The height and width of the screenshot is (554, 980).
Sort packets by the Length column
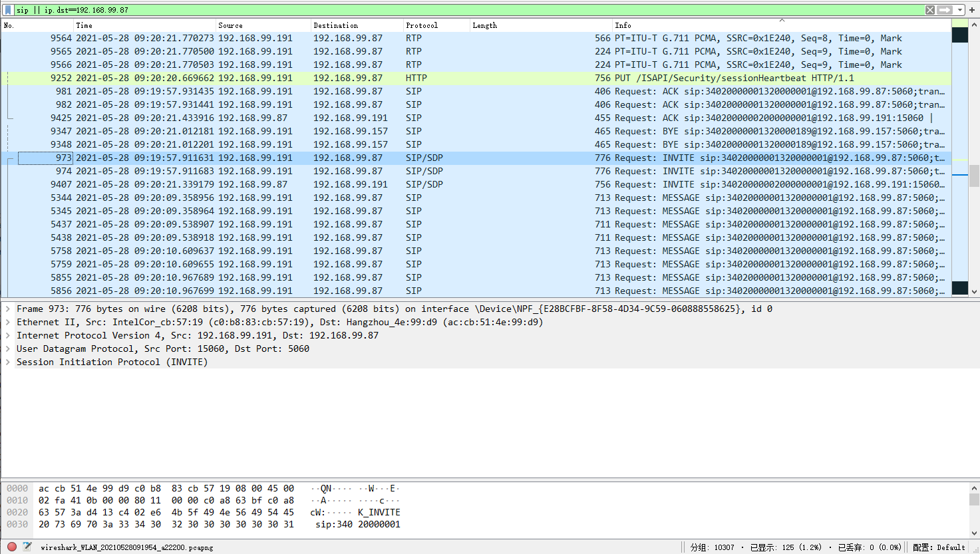[x=540, y=25]
